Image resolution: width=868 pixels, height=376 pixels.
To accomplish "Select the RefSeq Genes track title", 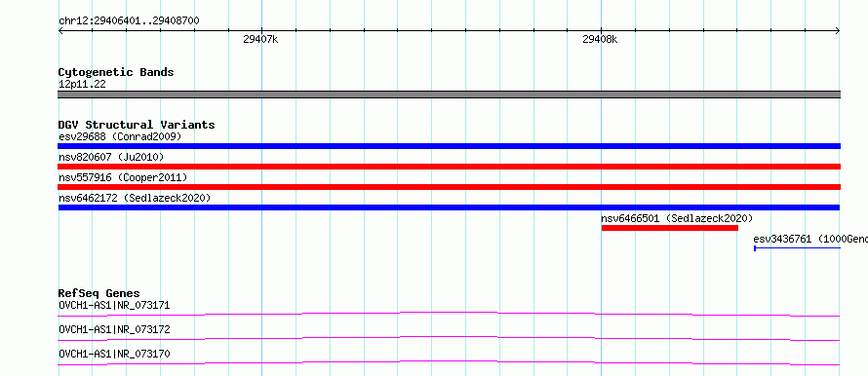I will click(x=99, y=293).
